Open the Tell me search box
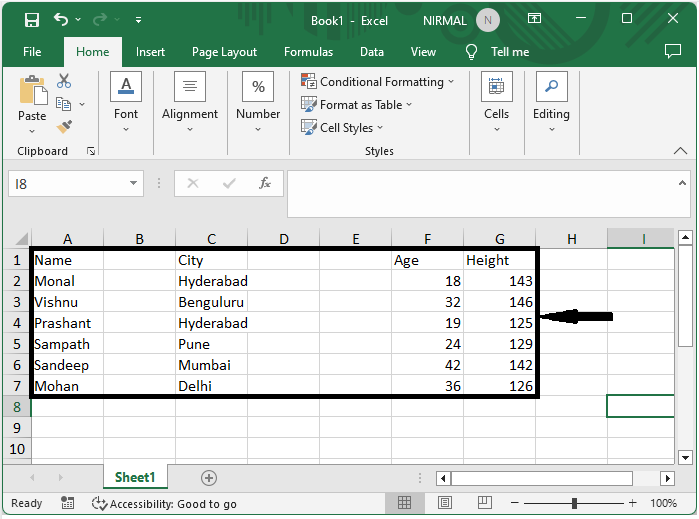This screenshot has width=699, height=519. pos(509,52)
